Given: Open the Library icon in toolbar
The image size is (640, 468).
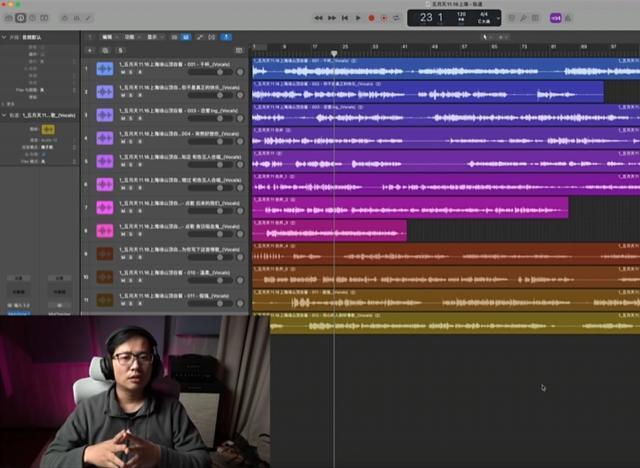Looking at the screenshot, I should coord(9,18).
